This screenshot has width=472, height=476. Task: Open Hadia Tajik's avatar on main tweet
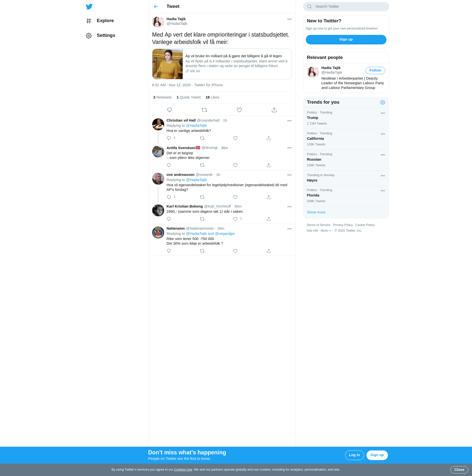point(158,22)
